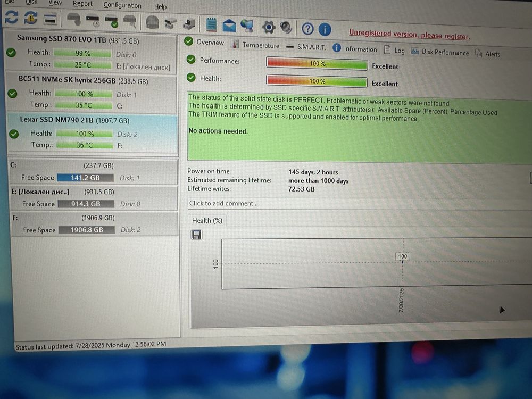Click the C: free space 141.2 GB bar

click(x=85, y=178)
